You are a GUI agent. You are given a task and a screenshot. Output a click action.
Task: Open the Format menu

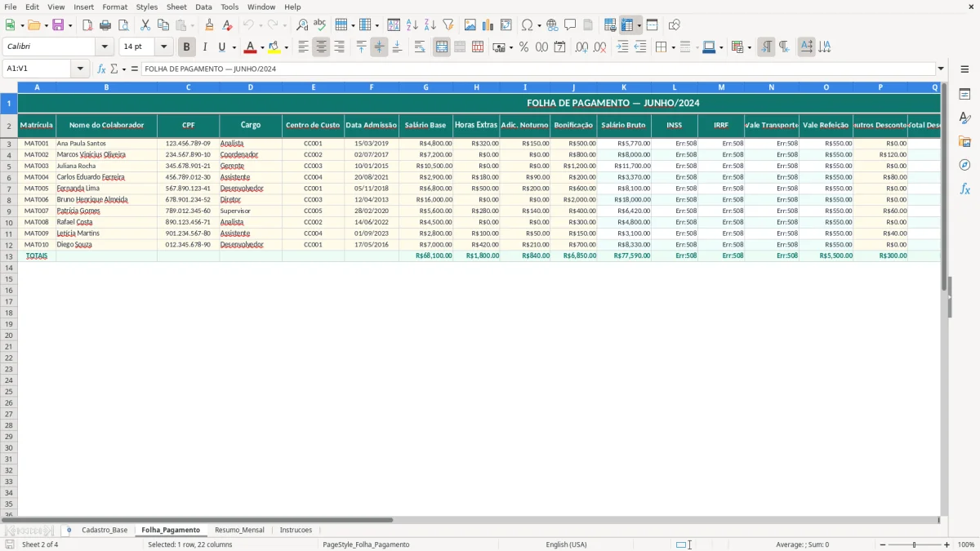pos(114,7)
